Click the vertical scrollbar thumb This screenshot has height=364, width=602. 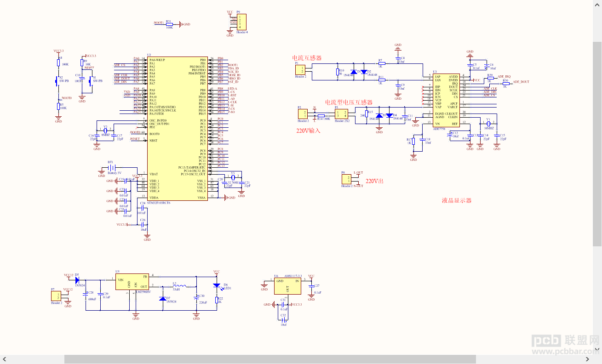tap(597, 144)
